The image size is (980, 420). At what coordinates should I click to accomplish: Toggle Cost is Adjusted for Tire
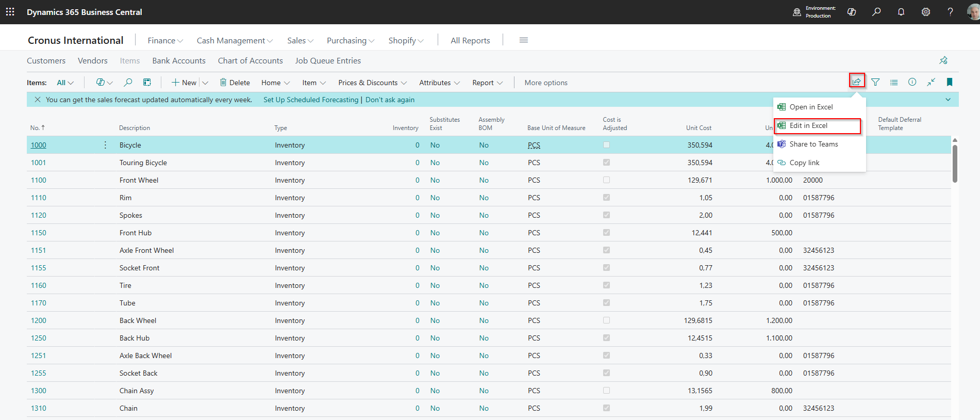tap(606, 285)
